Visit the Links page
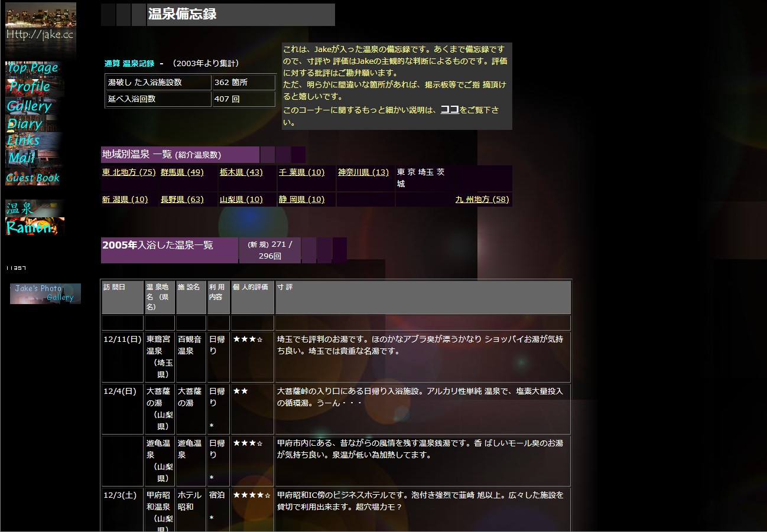The width and height of the screenshot is (767, 532). (x=24, y=141)
